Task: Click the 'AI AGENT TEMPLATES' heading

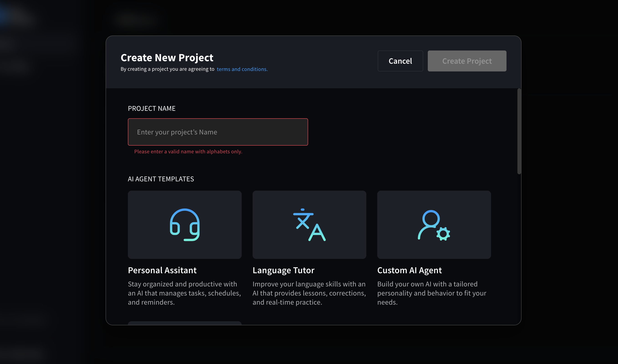Action: [x=161, y=179]
